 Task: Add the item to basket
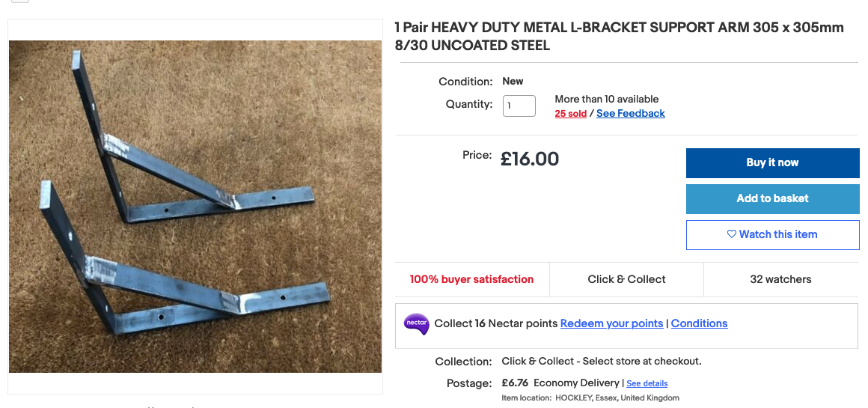(772, 198)
